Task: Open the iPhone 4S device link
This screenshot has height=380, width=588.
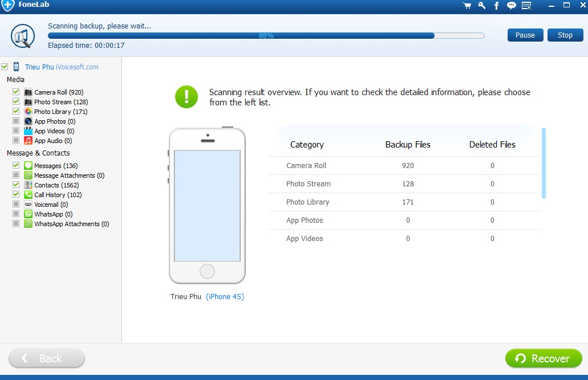Action: [x=225, y=296]
